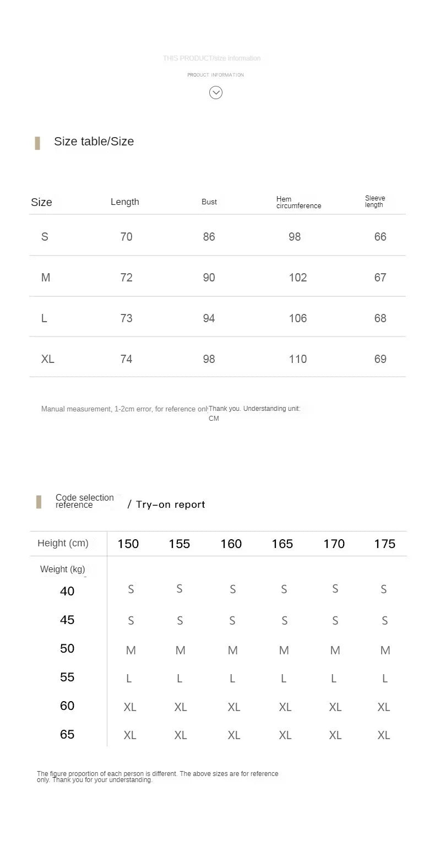
Task: Select the 175 height column header
Action: (385, 544)
